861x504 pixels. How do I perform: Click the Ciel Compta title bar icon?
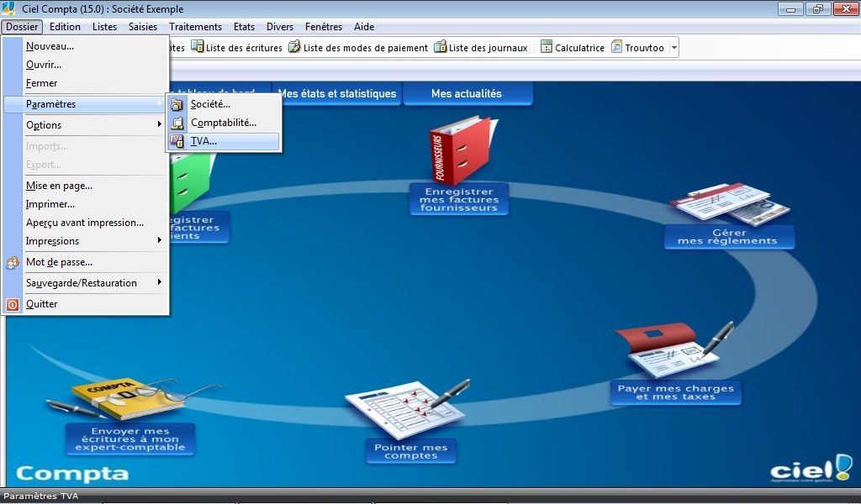pos(8,8)
